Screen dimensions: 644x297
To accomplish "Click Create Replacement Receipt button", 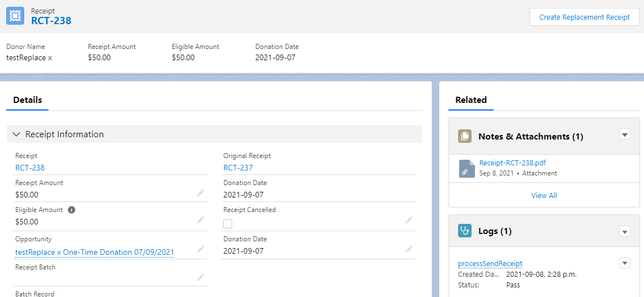I will 584,17.
